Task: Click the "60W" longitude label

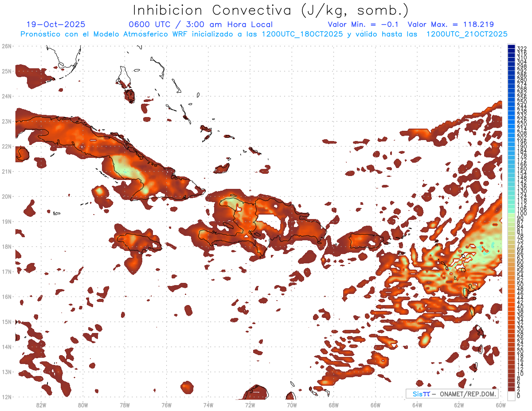Action: tap(501, 405)
